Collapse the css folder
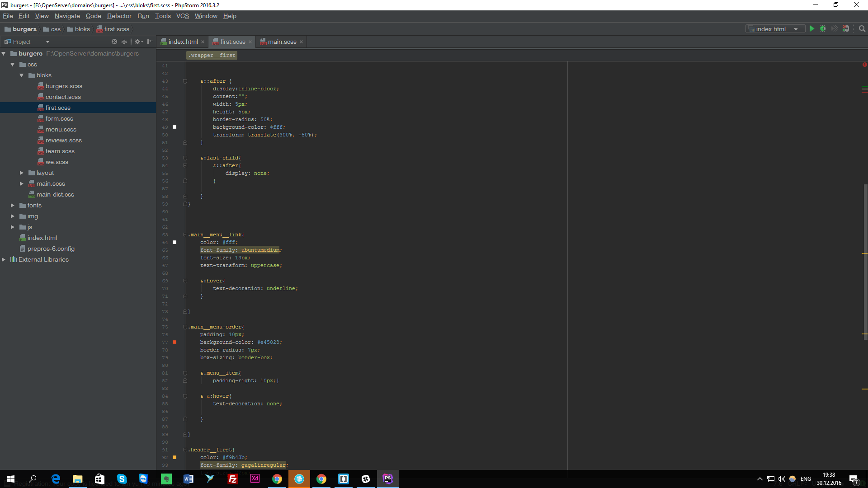The height and width of the screenshot is (488, 868). coord(13,64)
